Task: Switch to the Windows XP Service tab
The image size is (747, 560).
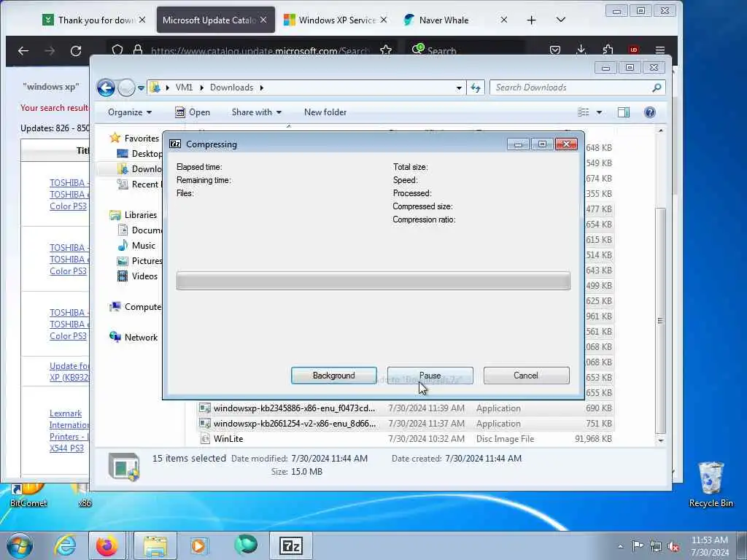Action: (x=336, y=20)
